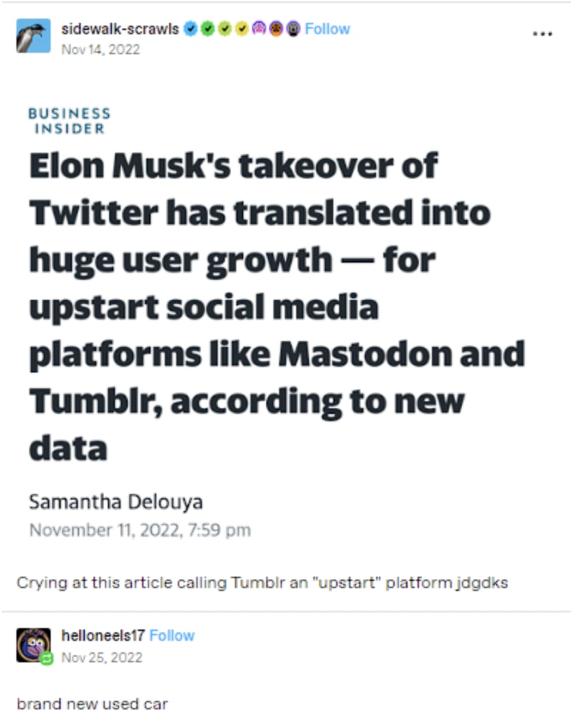
Task: Open the sidewalk-scrawls blog name
Action: (x=120, y=29)
